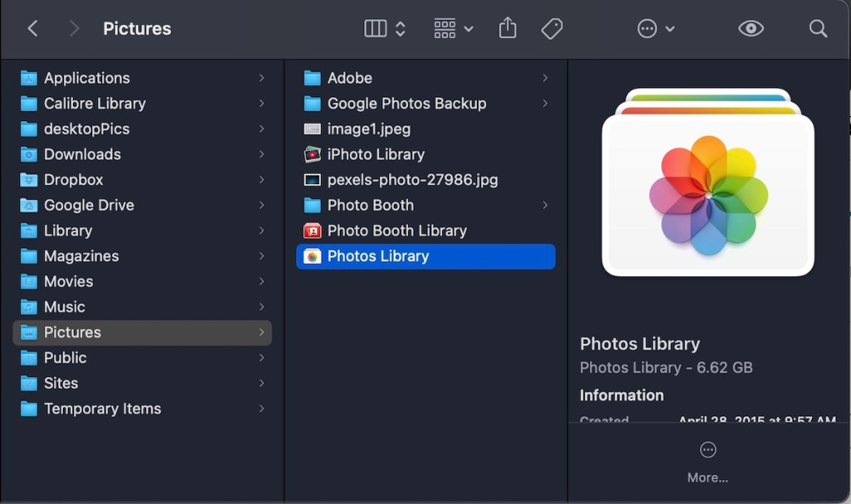Click the More… button in preview

(x=708, y=462)
